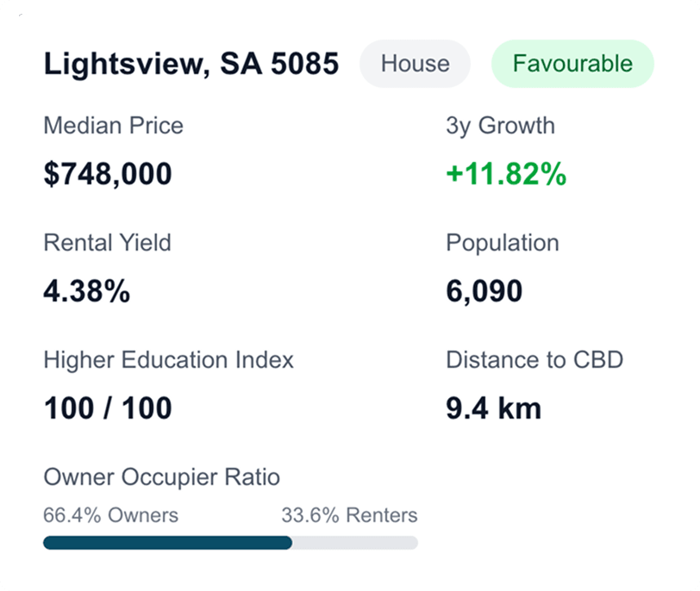
Task: Click the 33.6% Renters text
Action: 349,515
